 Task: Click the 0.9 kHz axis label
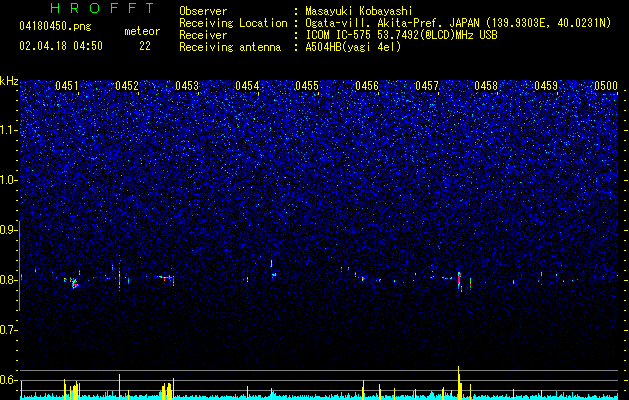click(9, 230)
